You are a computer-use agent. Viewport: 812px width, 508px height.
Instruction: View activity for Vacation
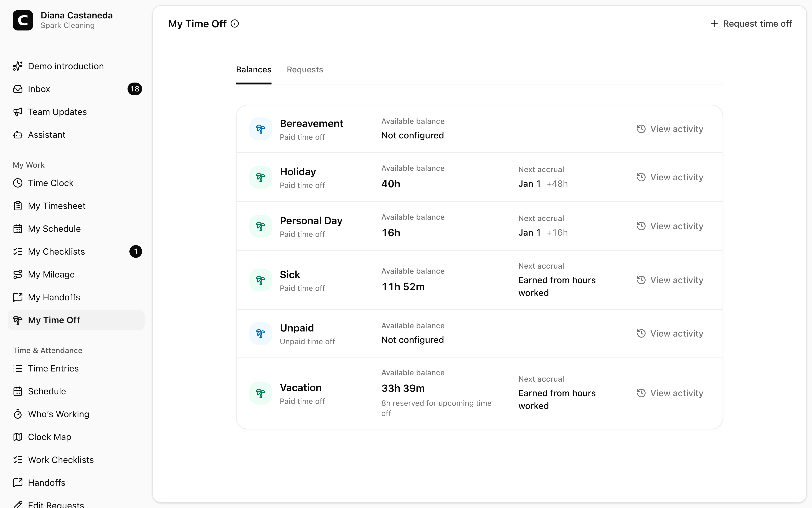(x=670, y=393)
